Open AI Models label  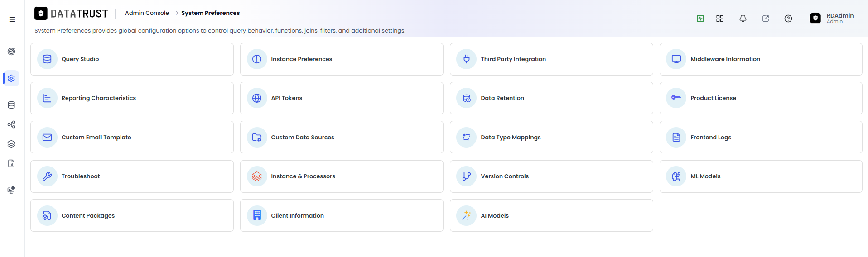(x=495, y=216)
